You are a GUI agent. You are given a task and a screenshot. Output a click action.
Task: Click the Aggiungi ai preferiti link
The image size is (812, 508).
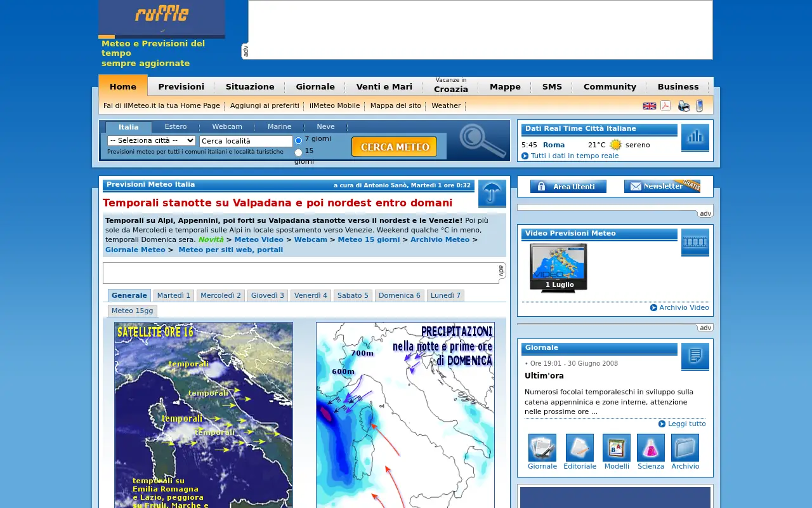[265, 106]
